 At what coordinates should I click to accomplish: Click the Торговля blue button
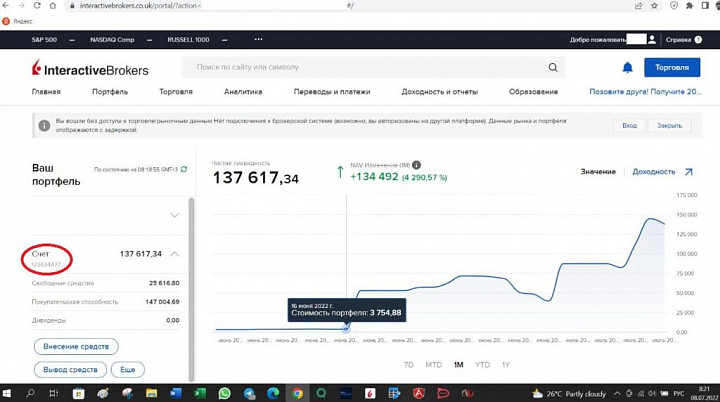tap(672, 67)
